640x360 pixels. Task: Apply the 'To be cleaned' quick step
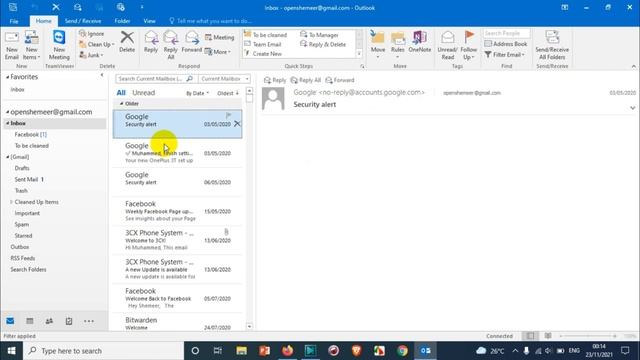[265, 35]
